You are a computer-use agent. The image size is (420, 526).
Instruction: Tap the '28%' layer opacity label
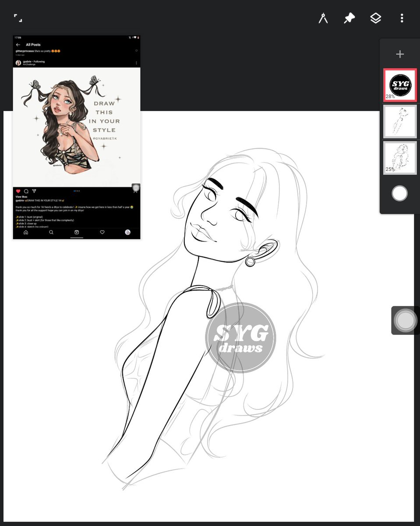click(390, 96)
